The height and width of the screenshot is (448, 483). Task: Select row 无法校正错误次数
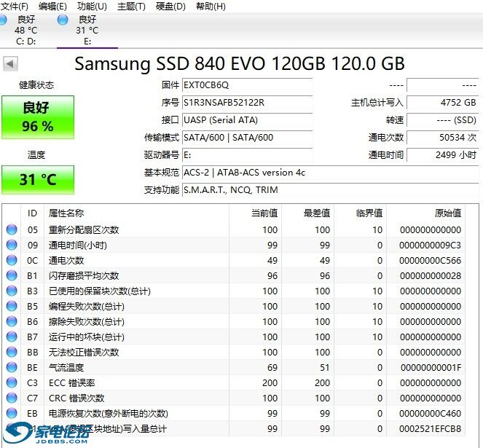(234, 352)
